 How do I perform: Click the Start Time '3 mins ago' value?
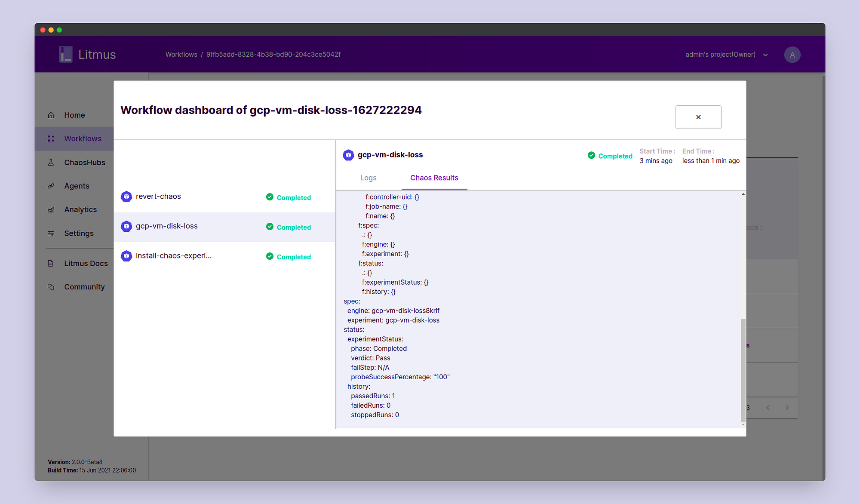point(656,161)
